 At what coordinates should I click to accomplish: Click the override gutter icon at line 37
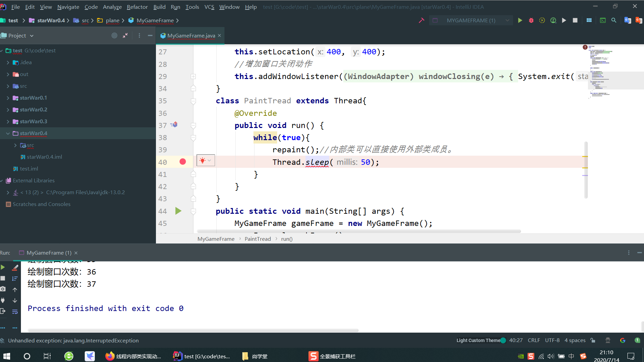pyautogui.click(x=174, y=125)
